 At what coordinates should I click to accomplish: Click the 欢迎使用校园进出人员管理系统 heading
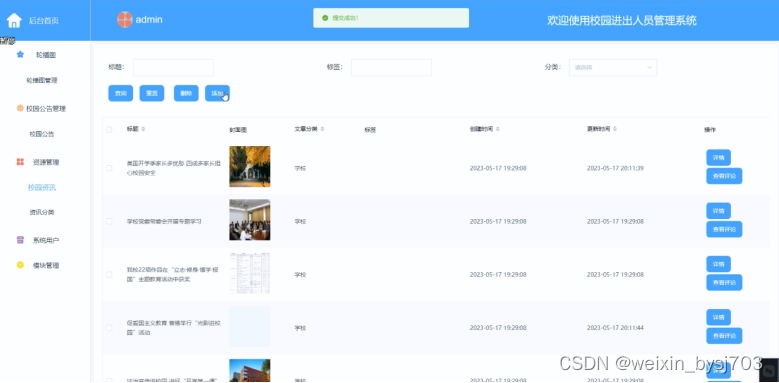pyautogui.click(x=622, y=20)
